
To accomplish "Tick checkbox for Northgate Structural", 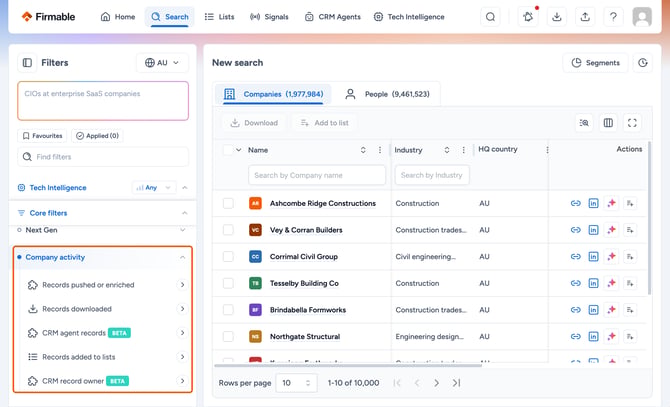I will (x=228, y=337).
